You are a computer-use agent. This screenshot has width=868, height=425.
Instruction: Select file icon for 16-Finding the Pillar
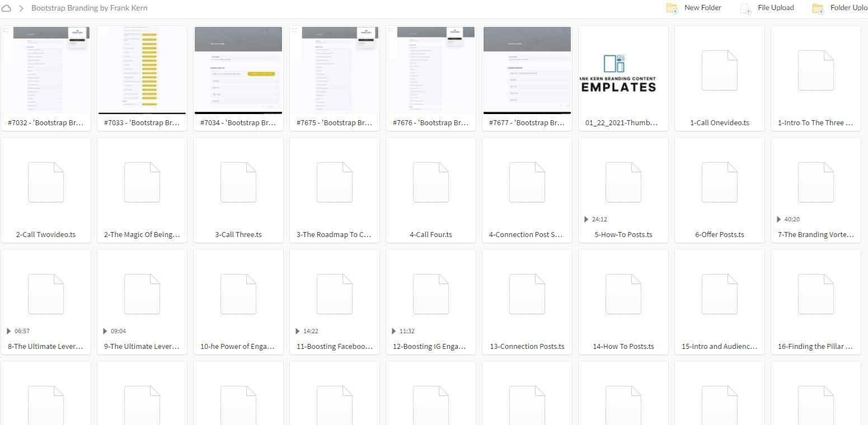point(816,294)
